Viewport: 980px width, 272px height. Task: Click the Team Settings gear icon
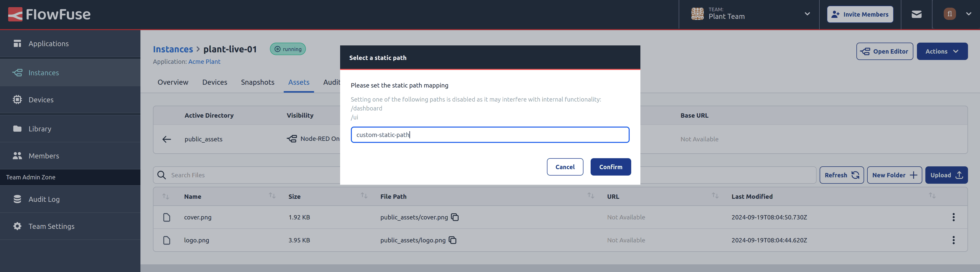click(x=18, y=226)
